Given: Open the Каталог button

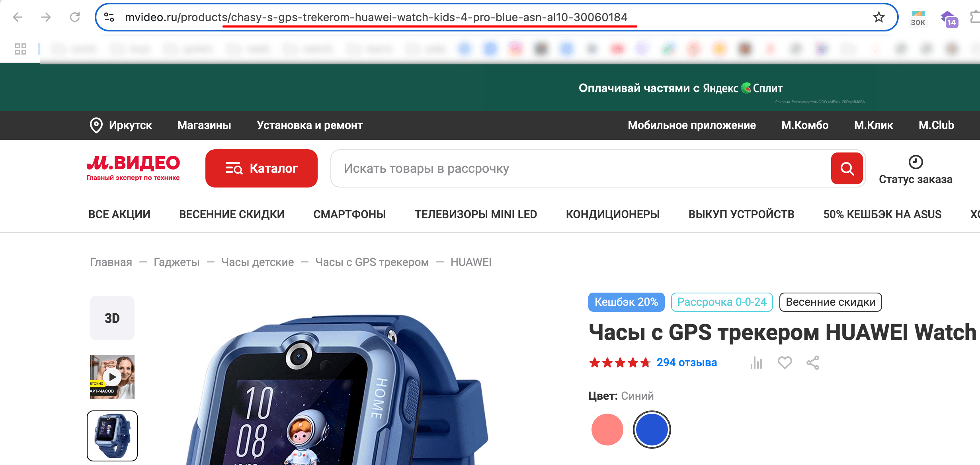Looking at the screenshot, I should point(262,168).
